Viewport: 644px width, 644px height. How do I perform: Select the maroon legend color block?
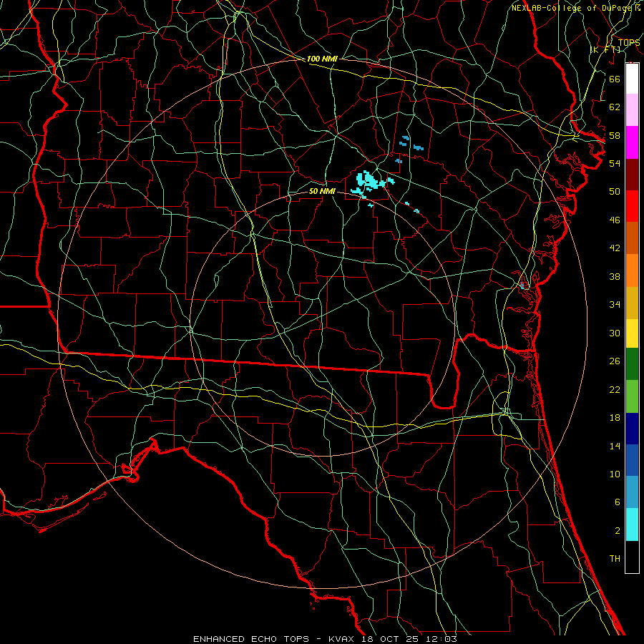tap(632, 174)
